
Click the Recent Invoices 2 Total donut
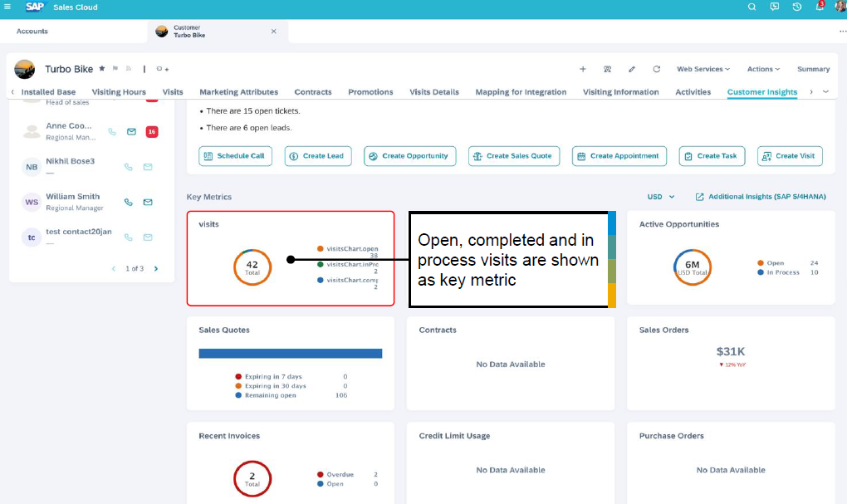tap(252, 478)
